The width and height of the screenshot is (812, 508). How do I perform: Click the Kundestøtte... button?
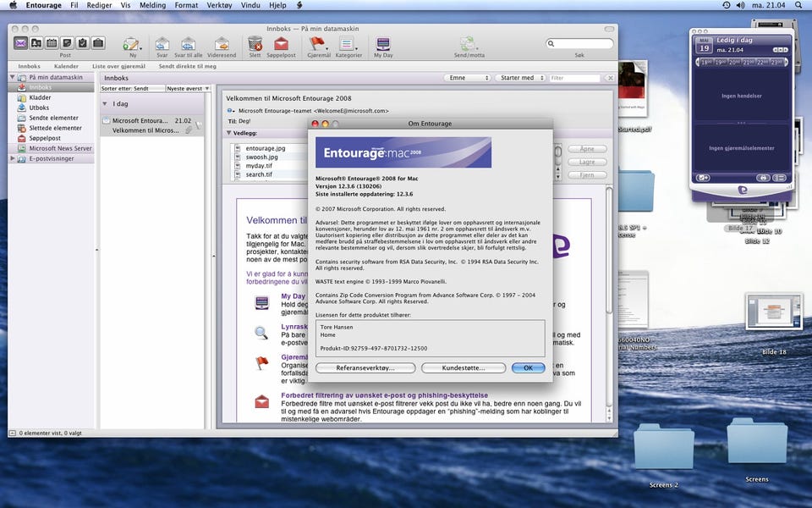pos(464,368)
